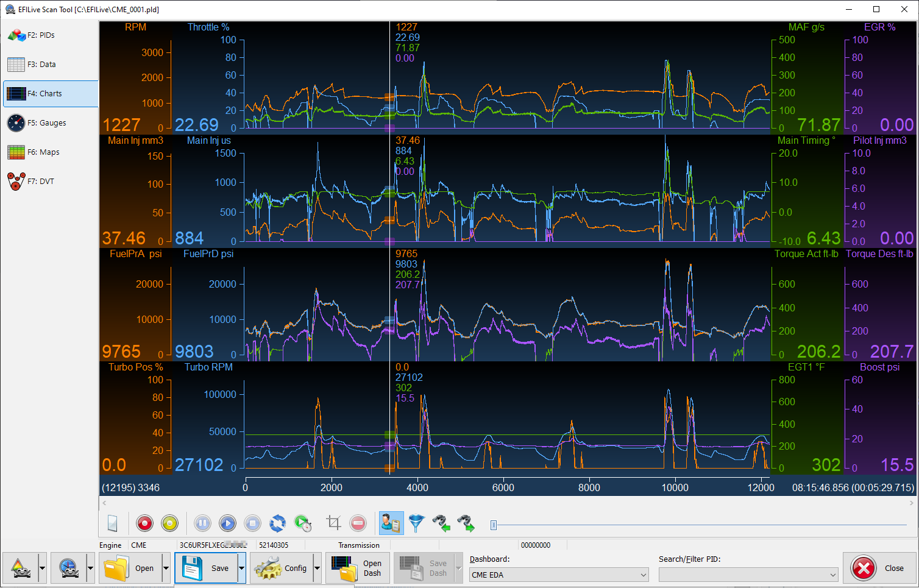Click the EFILive application title bar icon

click(10, 9)
